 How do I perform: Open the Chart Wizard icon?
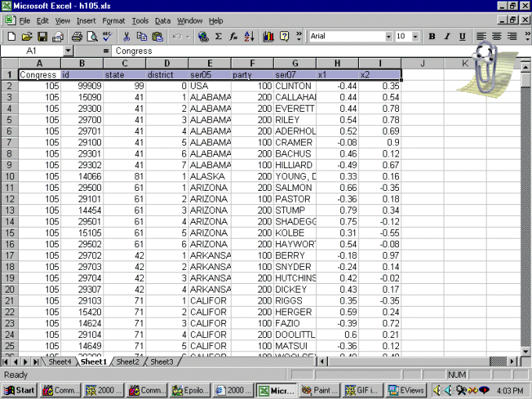coord(268,37)
